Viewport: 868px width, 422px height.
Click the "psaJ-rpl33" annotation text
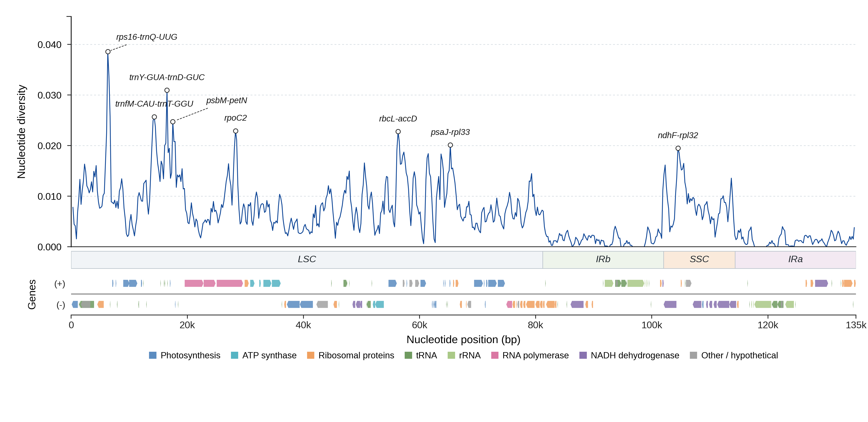[x=450, y=132]
